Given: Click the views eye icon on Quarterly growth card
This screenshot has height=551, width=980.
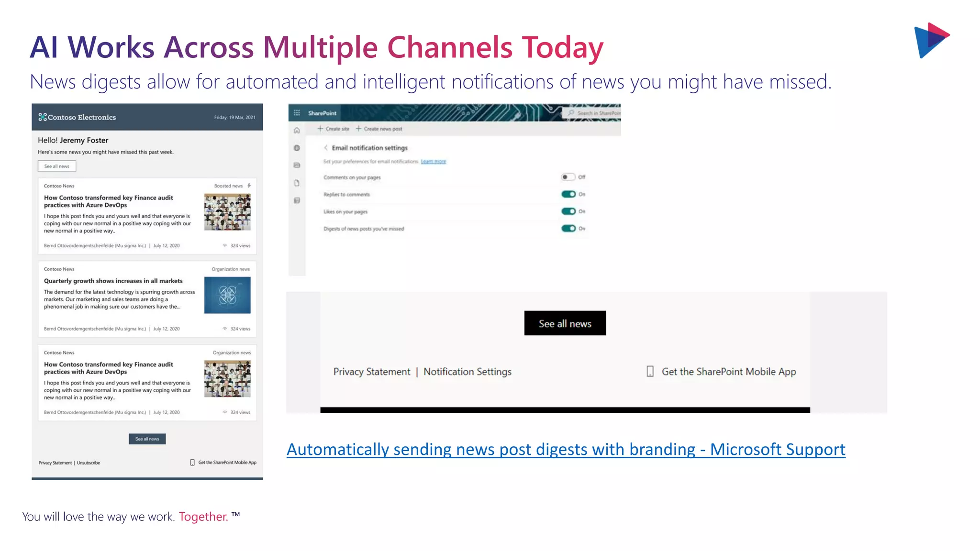Looking at the screenshot, I should click(x=225, y=329).
